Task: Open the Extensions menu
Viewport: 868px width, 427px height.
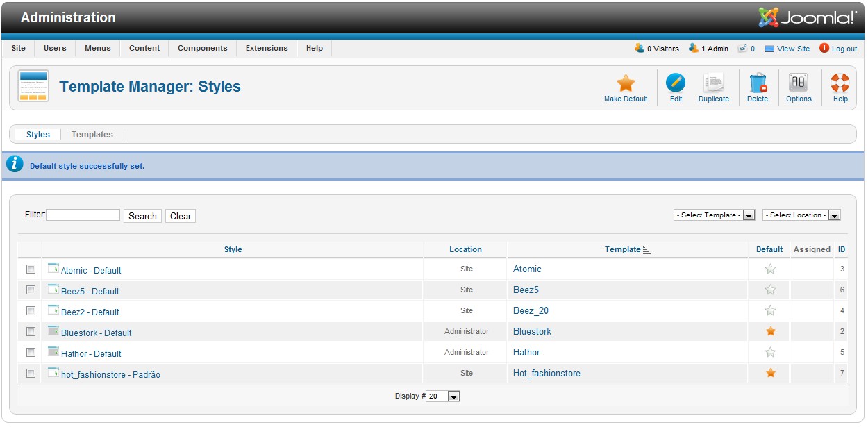Action: [x=267, y=49]
